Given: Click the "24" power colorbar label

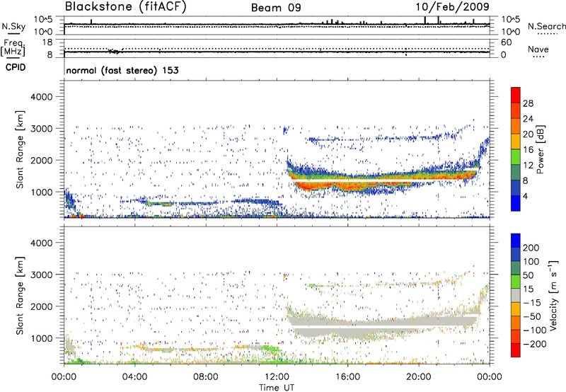Looking at the screenshot, I should point(528,119).
